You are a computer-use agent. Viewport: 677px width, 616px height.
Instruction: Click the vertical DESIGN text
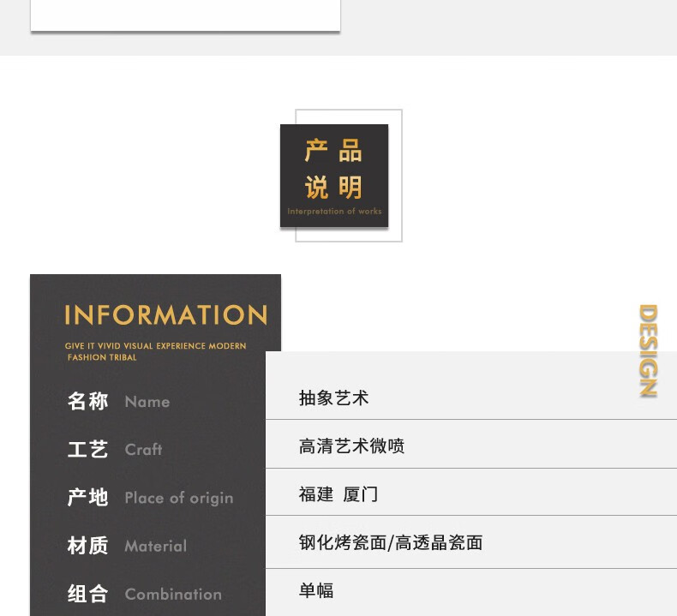[648, 351]
